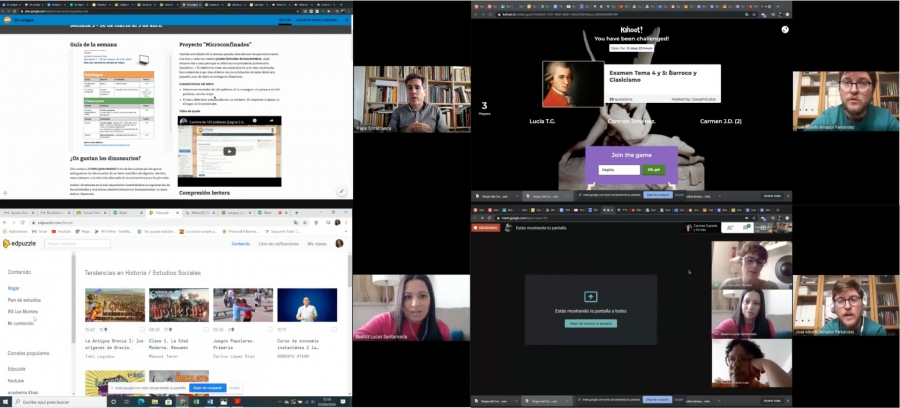900x408 pixels.
Task: Click the edpuzzle page vertical scrollbar
Action: [350, 272]
